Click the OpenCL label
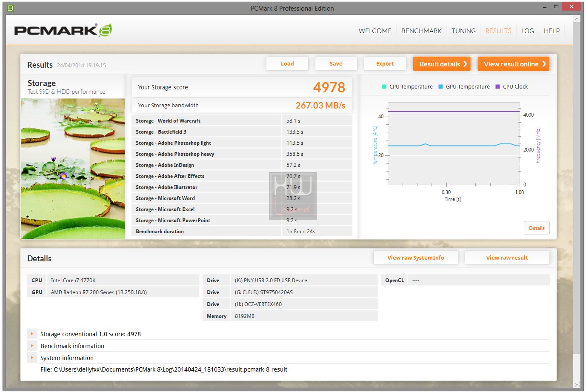The height and width of the screenshot is (392, 586). coord(394,280)
